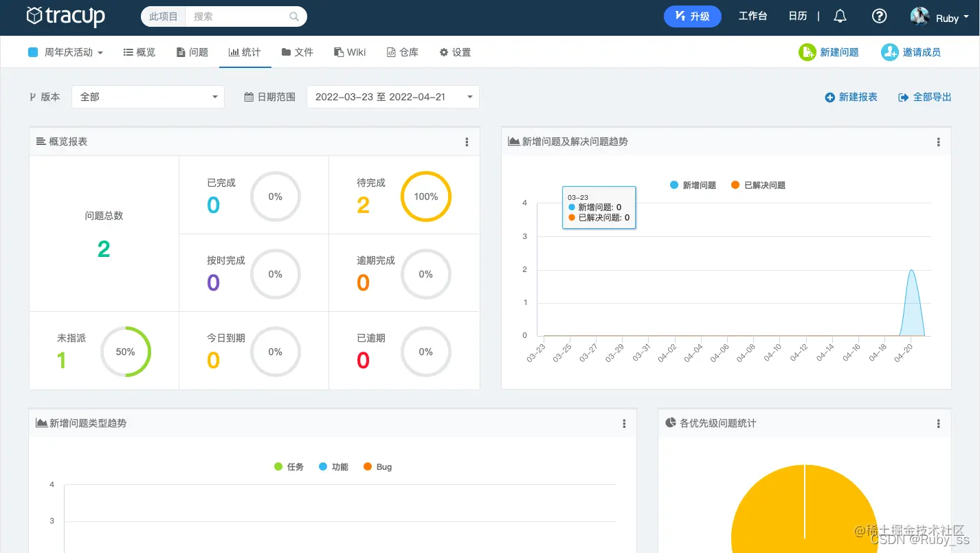This screenshot has height=553, width=980.
Task: Toggle the Bug legend series
Action: coord(377,466)
